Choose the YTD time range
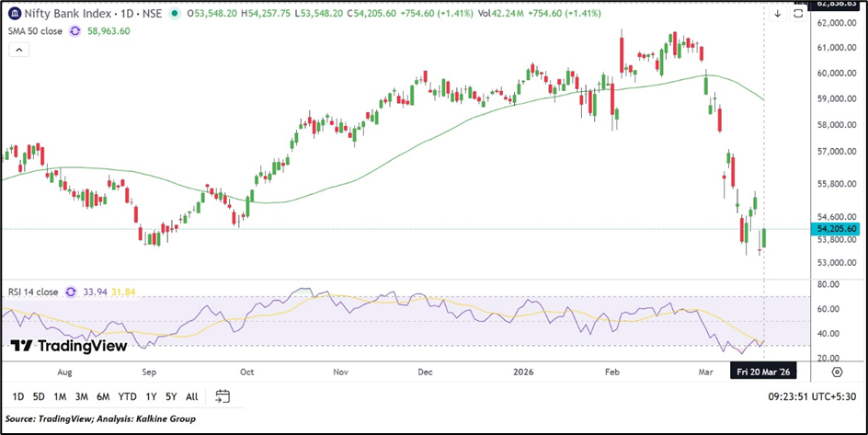868x435 pixels. click(127, 396)
